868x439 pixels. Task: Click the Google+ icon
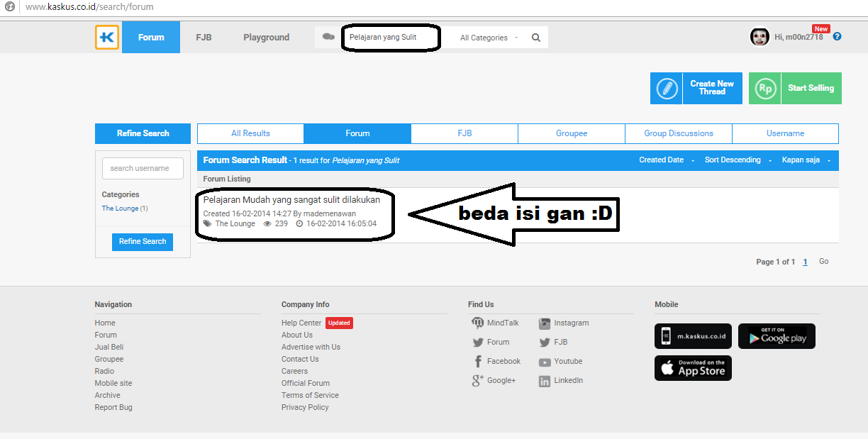[477, 381]
